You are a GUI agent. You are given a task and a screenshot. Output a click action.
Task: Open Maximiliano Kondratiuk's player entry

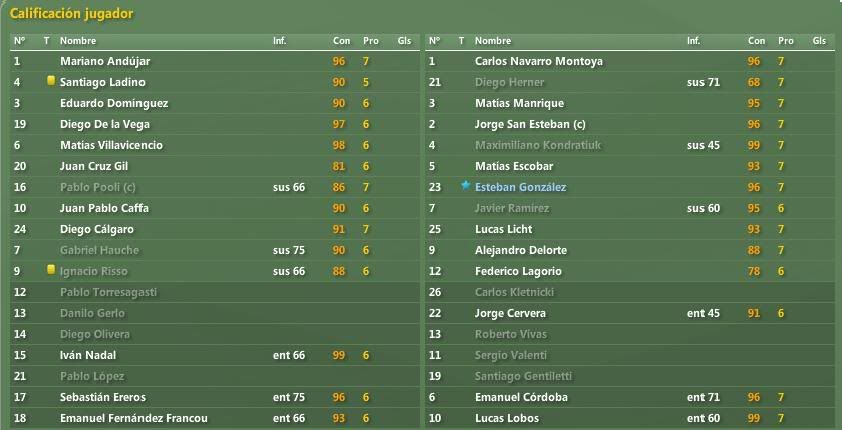(x=538, y=145)
